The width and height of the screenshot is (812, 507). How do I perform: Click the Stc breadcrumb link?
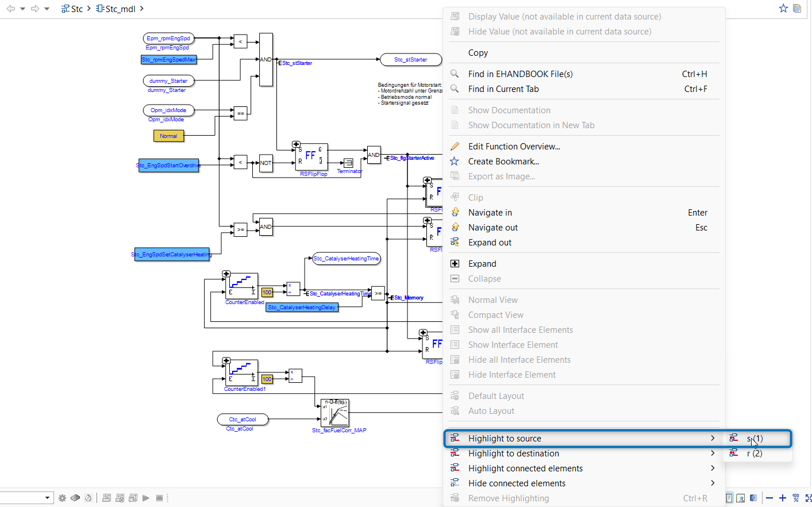tap(76, 9)
